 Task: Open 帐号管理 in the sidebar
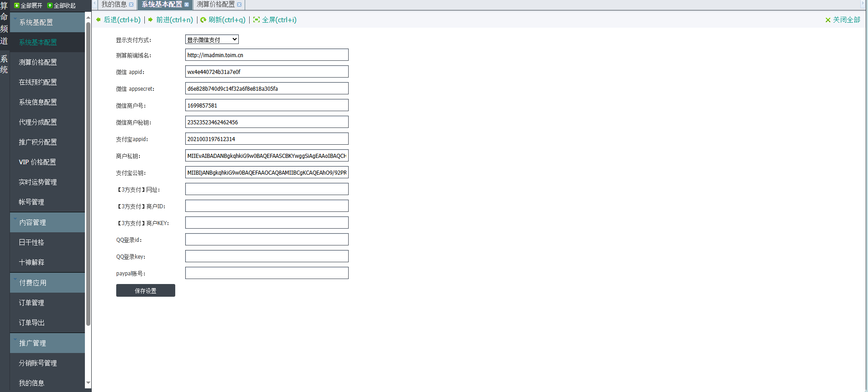point(47,202)
